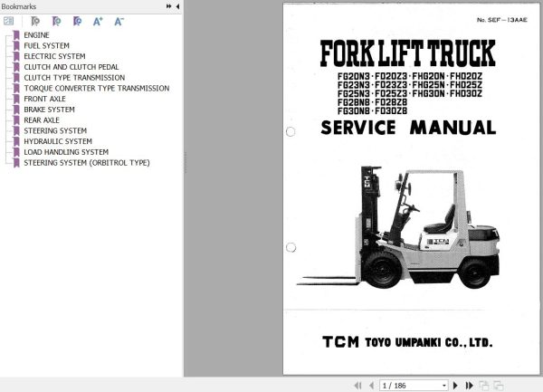Image resolution: width=543 pixels, height=392 pixels.
Task: Click the purple bookmark icon with blue badge
Action: click(x=78, y=21)
